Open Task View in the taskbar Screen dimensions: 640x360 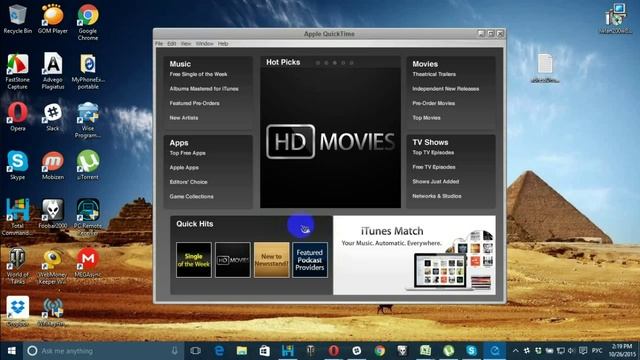click(196, 351)
